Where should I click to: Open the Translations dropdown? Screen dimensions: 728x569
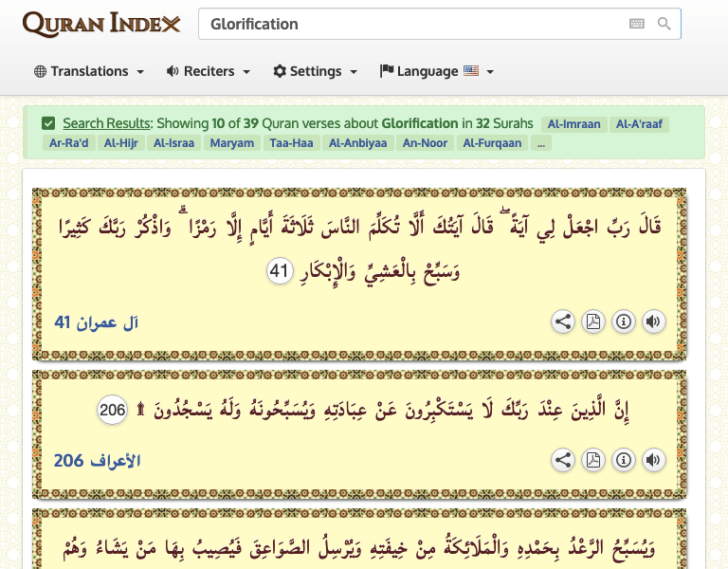tap(89, 71)
